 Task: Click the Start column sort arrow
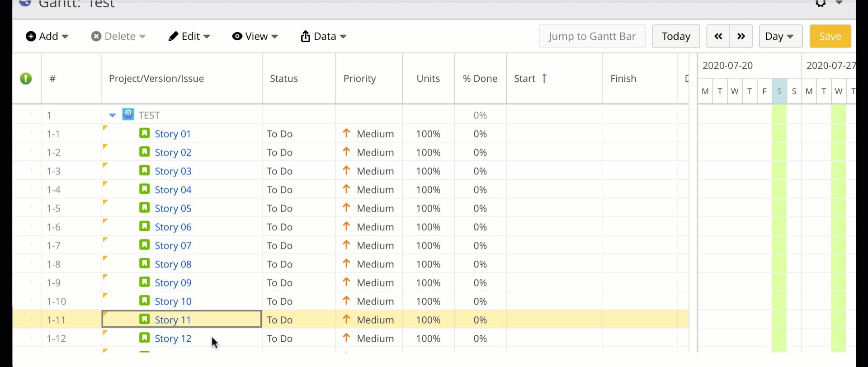(544, 79)
